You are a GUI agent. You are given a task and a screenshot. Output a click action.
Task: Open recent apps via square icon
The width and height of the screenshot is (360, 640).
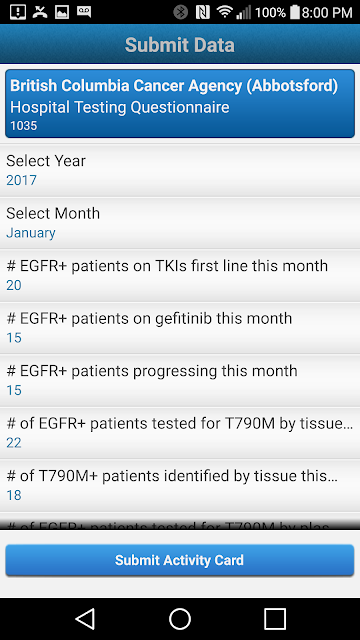pyautogui.click(x=274, y=619)
